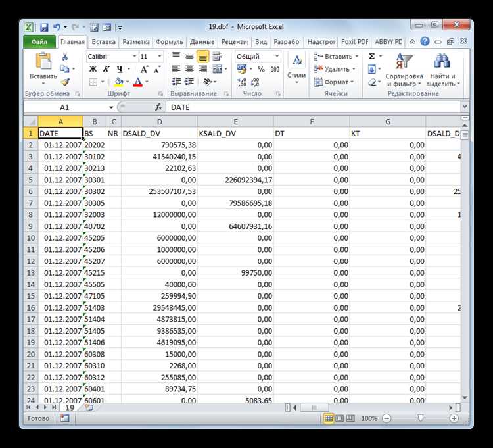Click the large Paste clipboard icon

tap(43, 61)
